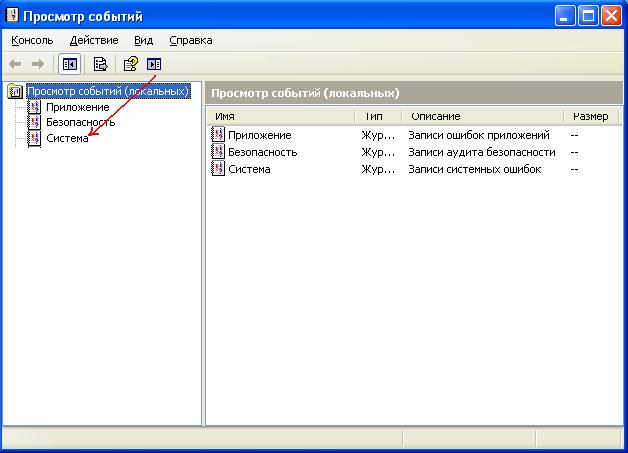Select the root 'Просмотр событий (локальных)' tree node
Screen dimensions: 628x453
click(x=107, y=92)
